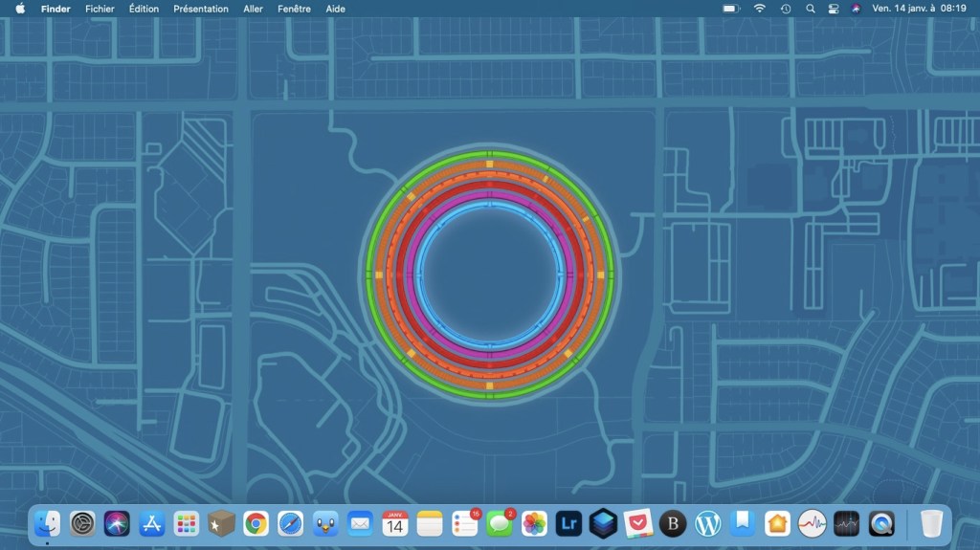Open the Mail app icon
Viewport: 980px width, 550px height.
(x=360, y=523)
